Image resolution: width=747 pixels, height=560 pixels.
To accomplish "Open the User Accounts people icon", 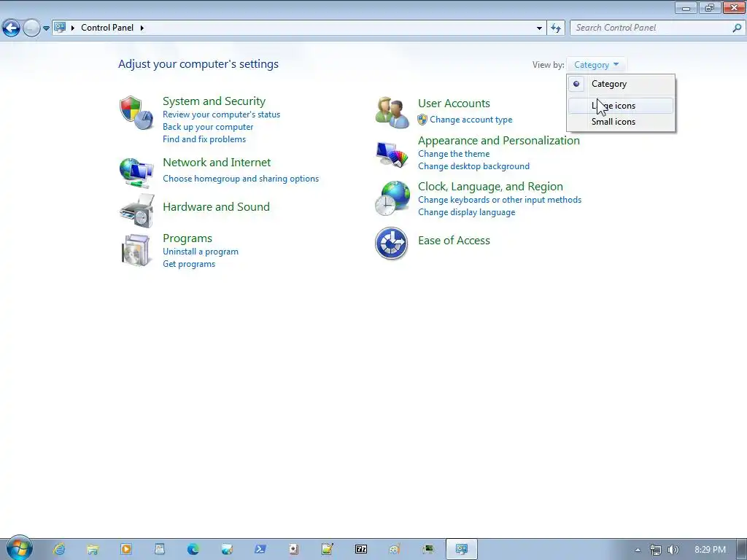I will [392, 112].
